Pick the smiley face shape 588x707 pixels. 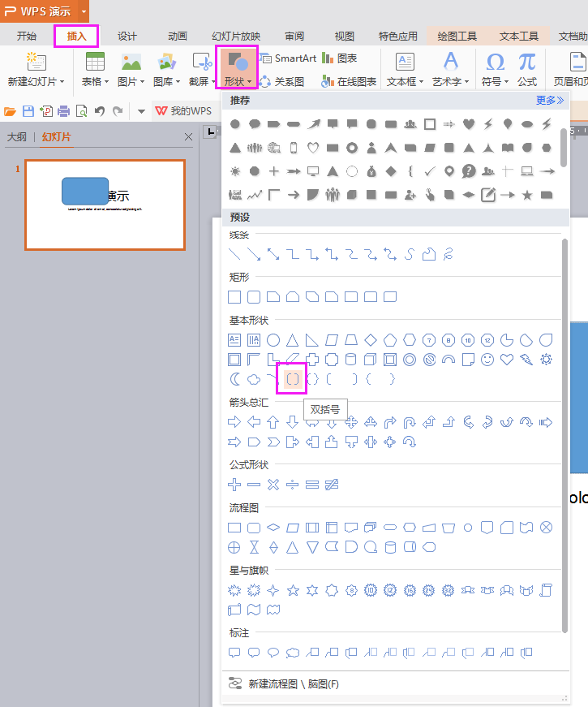(x=487, y=360)
